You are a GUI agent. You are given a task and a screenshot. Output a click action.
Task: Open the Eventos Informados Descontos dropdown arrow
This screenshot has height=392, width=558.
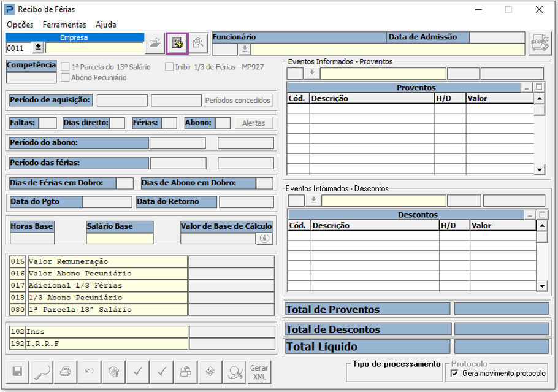(x=313, y=200)
